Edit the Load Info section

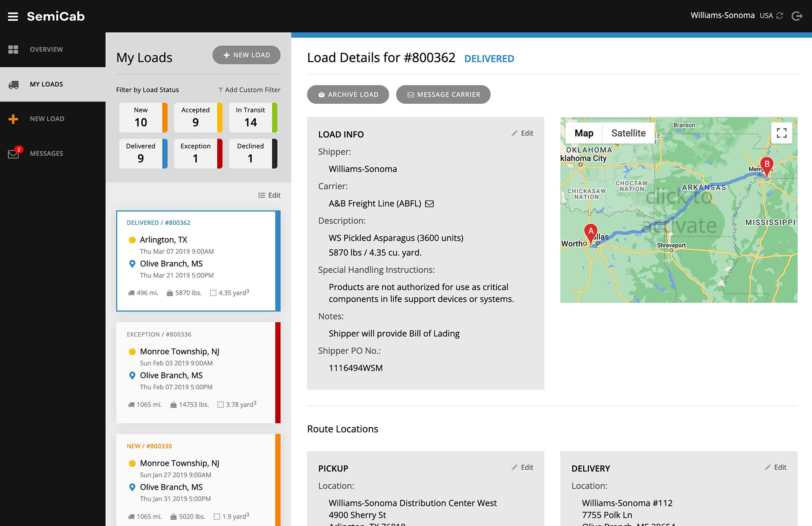(522, 133)
